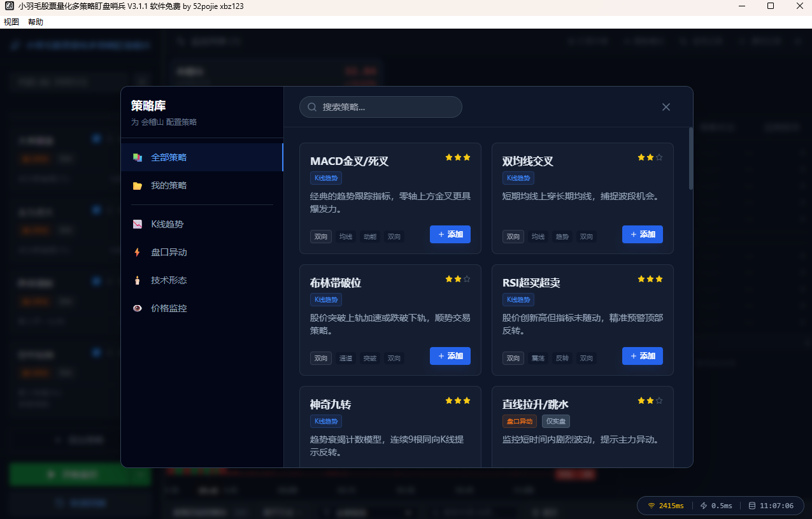Click the K线趋势 tag on MACD金叉/死叉 card
This screenshot has height=519, width=812.
pyautogui.click(x=326, y=178)
